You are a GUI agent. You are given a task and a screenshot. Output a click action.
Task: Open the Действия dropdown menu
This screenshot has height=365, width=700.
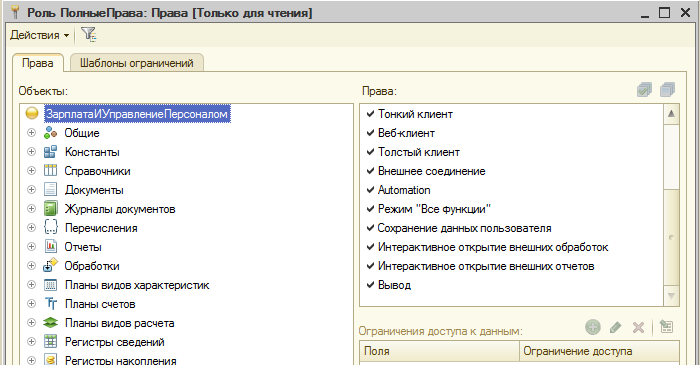click(39, 35)
